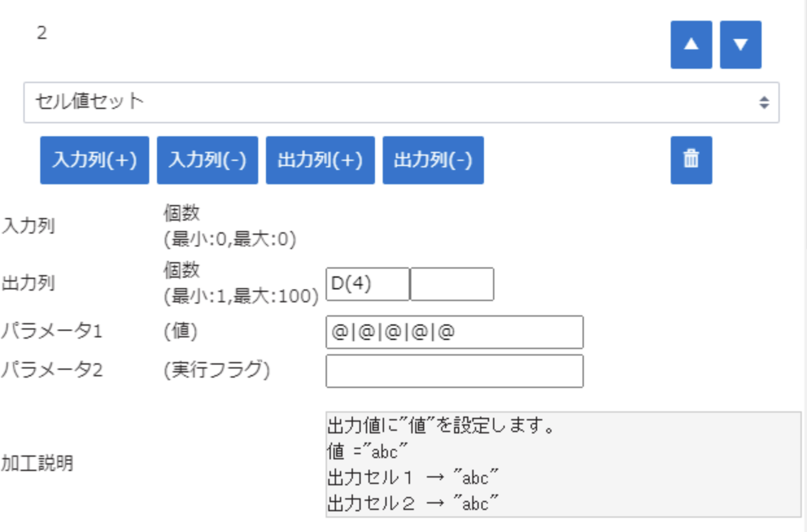Image resolution: width=807 pixels, height=532 pixels.
Task: Remove an input column with 入力列(-)
Action: 207,160
